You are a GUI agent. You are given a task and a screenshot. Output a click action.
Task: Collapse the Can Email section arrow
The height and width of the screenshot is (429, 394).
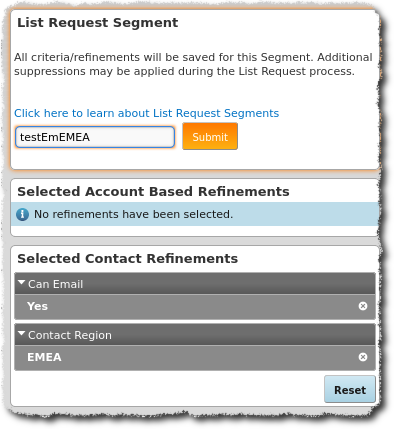pos(22,283)
